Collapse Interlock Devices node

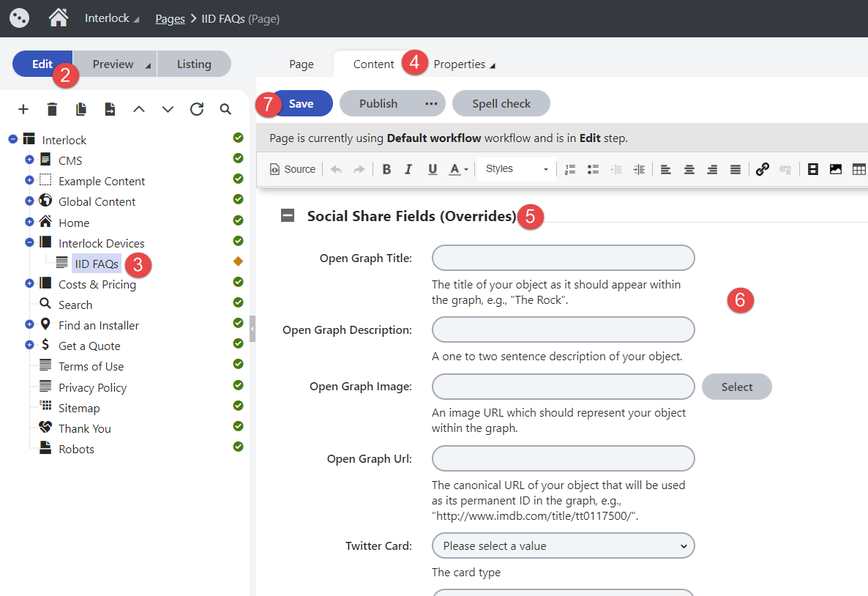tap(30, 242)
